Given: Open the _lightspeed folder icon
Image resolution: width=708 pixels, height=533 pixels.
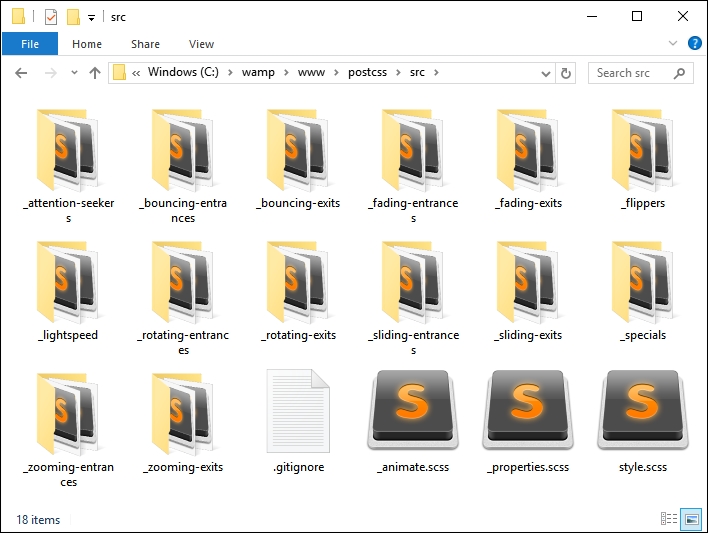Looking at the screenshot, I should click(68, 282).
